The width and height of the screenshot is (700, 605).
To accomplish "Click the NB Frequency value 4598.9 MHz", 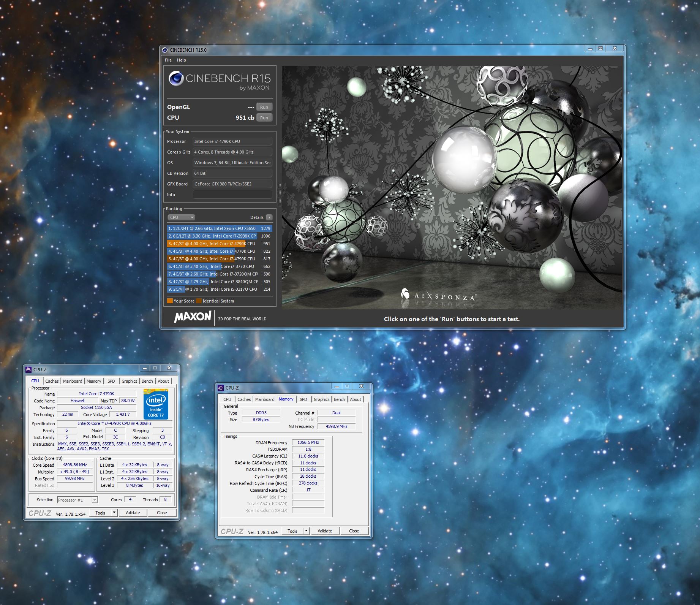I will point(337,426).
